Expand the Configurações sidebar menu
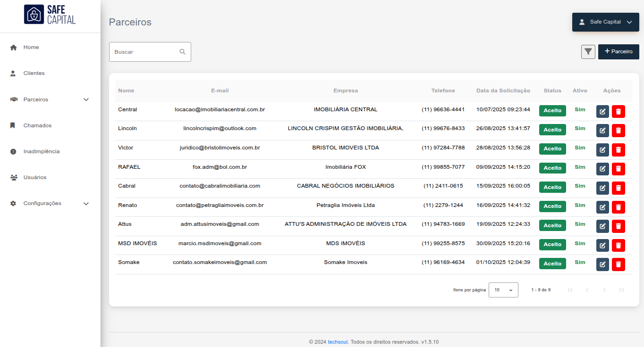644x347 pixels. point(86,204)
